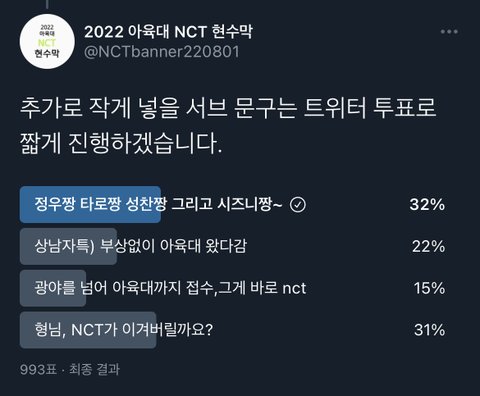Tap the 993표 vote count
Screen dimensions: 480x396
point(38,369)
